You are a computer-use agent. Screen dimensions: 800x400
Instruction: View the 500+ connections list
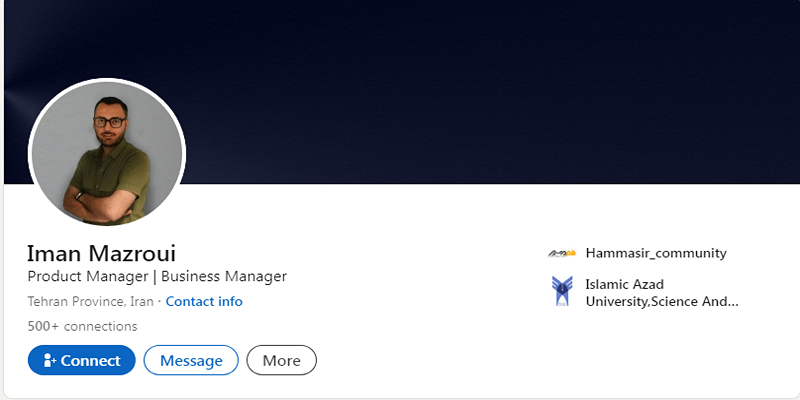[x=83, y=326]
